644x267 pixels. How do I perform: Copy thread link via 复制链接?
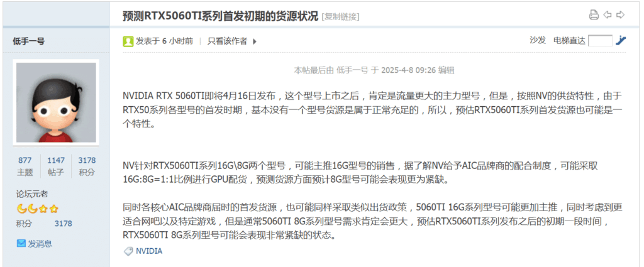coord(340,17)
